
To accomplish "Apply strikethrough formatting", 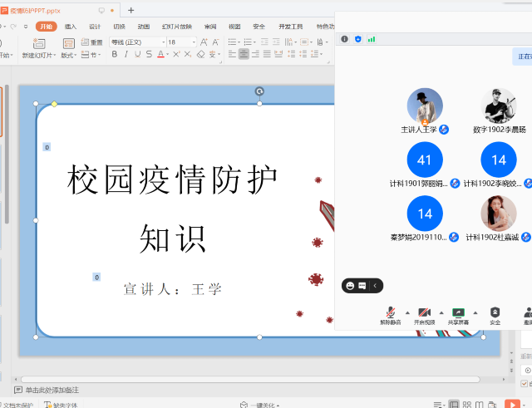I will [149, 54].
